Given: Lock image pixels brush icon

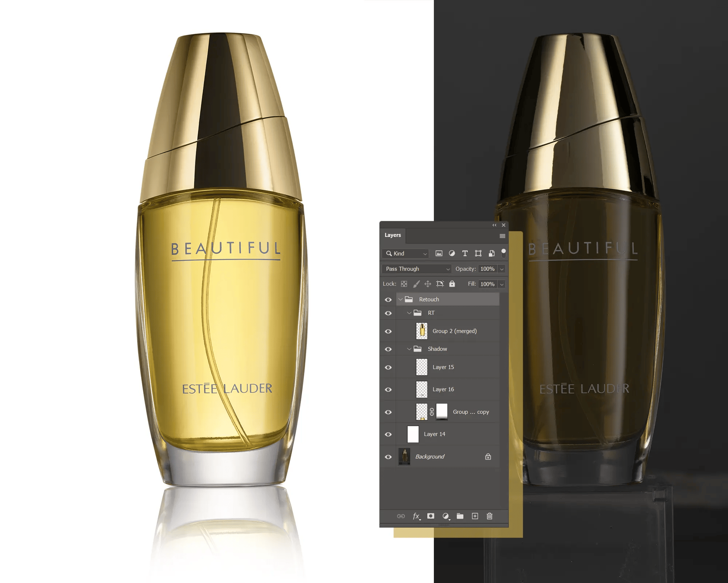Looking at the screenshot, I should [x=416, y=284].
